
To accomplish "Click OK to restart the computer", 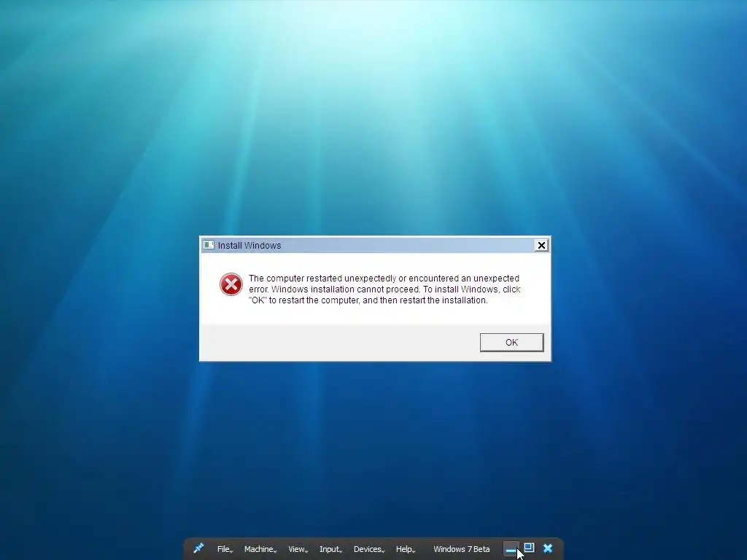I will [x=511, y=343].
